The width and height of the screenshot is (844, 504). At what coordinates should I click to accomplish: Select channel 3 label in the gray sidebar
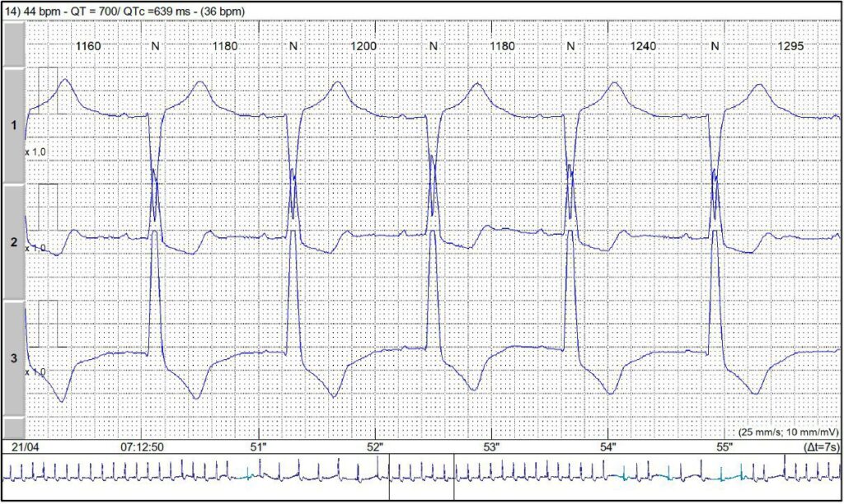coord(14,358)
